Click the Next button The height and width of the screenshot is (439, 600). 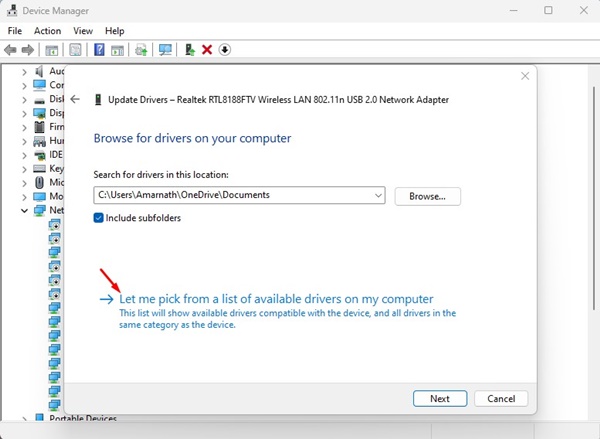click(440, 398)
